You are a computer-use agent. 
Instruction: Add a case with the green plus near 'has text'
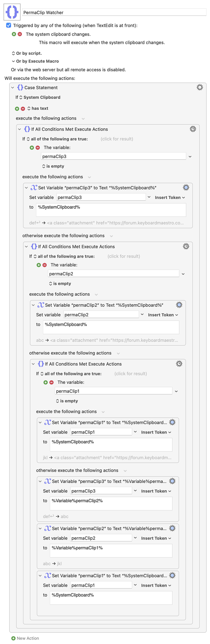click(x=17, y=108)
